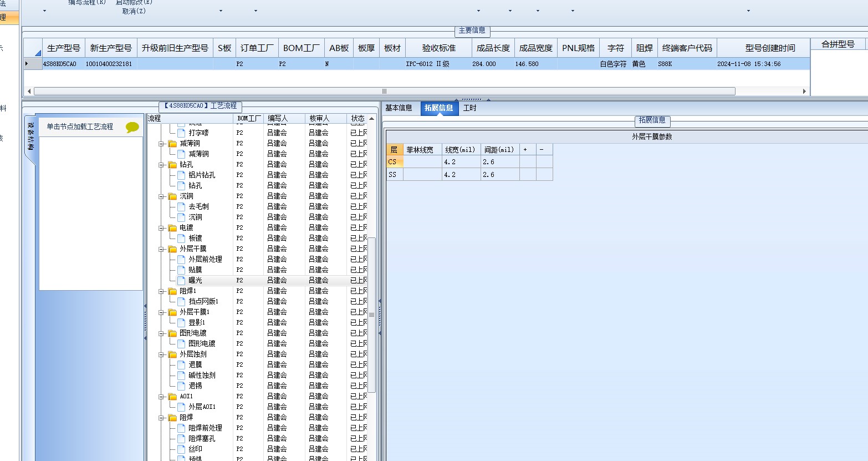This screenshot has height=461, width=868.
Task: Collapse the 外层蚀刻 folder node
Action: pyautogui.click(x=162, y=354)
